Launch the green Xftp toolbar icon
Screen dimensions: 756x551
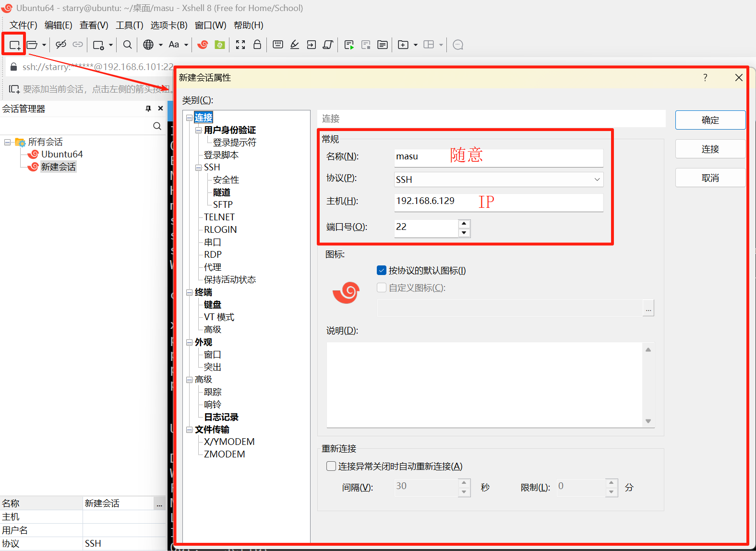click(x=220, y=45)
